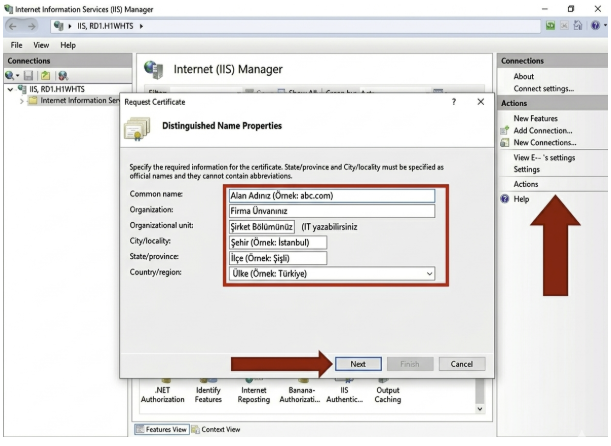Click the address bar path arrow after RD1.H1WHTS

tap(141, 26)
